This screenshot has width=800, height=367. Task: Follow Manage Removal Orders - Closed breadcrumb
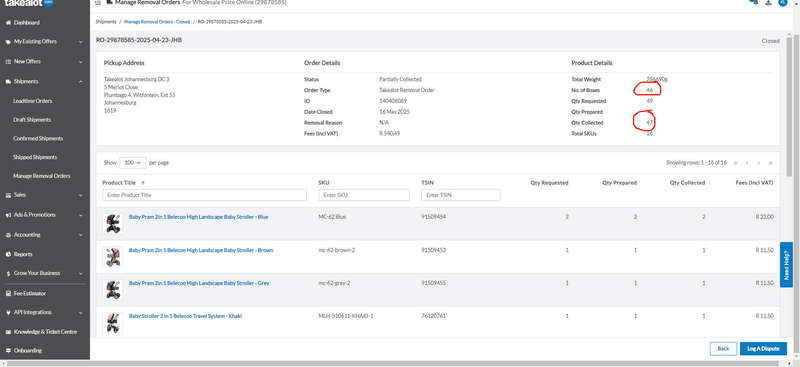click(157, 22)
